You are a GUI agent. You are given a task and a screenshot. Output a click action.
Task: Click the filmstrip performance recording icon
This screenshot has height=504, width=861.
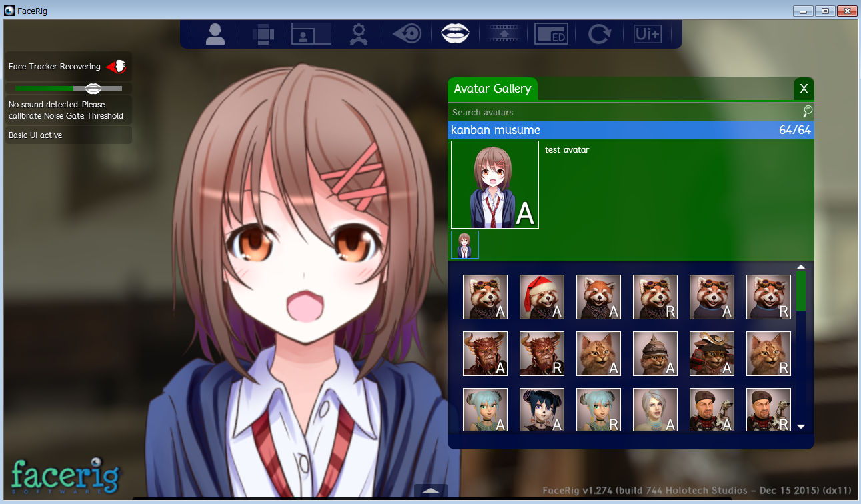coord(504,33)
